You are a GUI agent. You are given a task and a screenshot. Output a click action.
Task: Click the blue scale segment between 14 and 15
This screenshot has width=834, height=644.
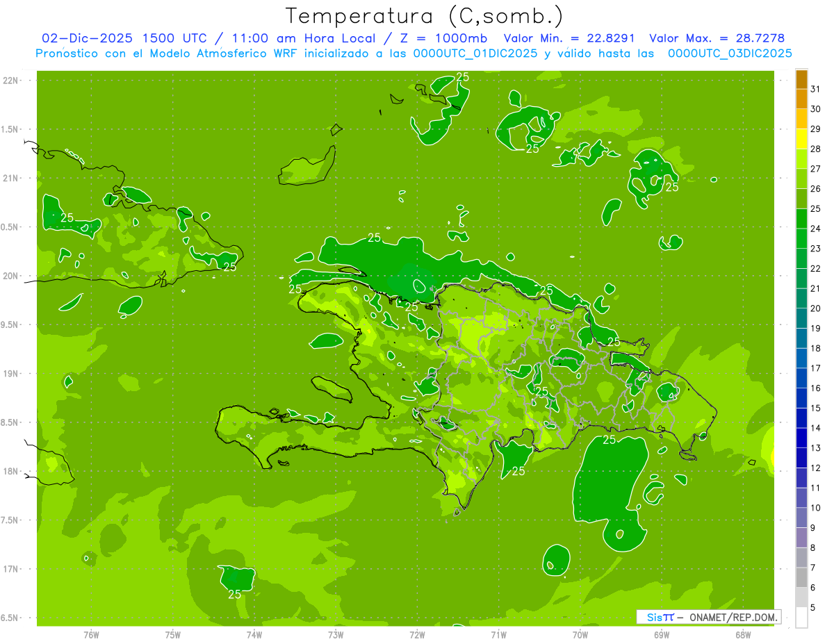(x=801, y=418)
